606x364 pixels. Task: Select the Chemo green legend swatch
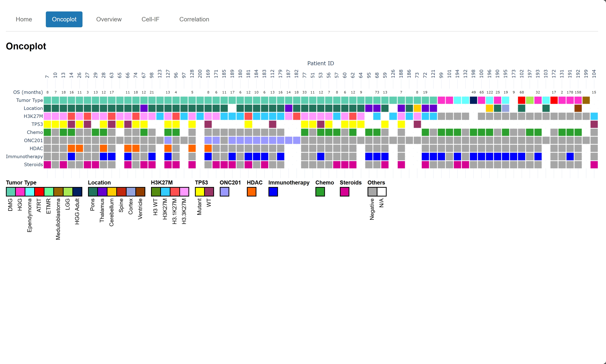tap(320, 192)
